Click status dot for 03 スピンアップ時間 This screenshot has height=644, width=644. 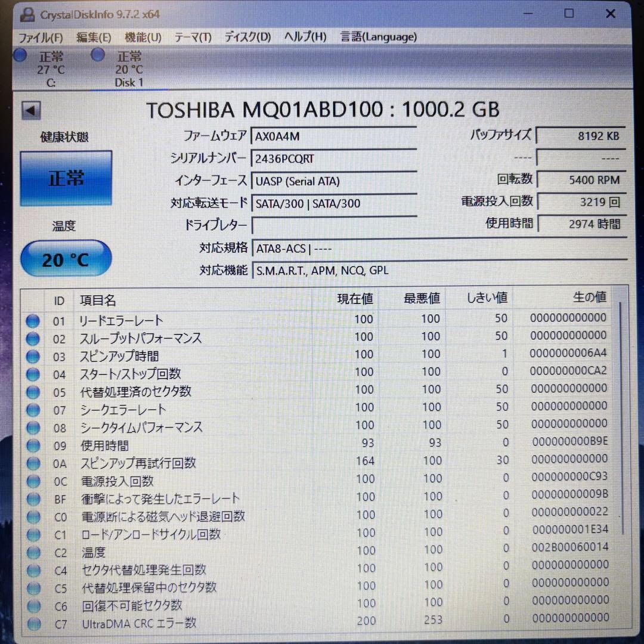pyautogui.click(x=33, y=357)
